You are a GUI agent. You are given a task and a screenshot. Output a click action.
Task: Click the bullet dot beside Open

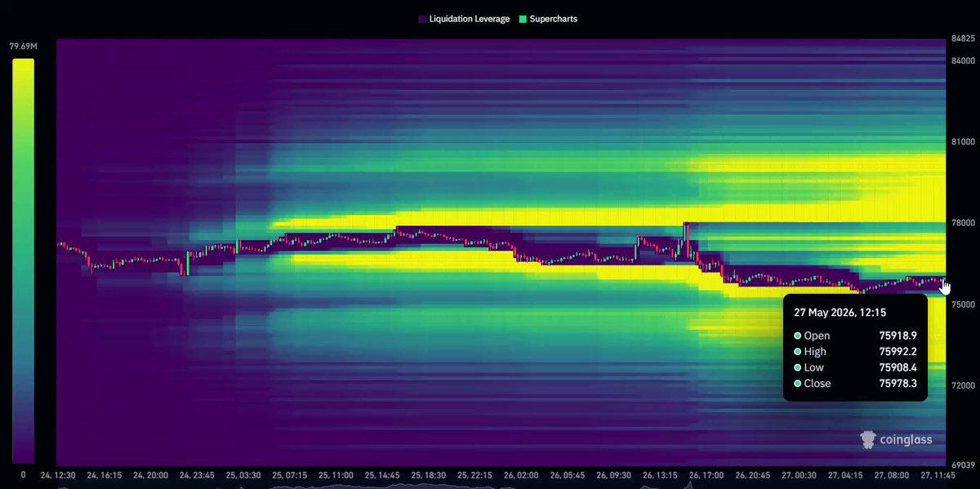(797, 336)
